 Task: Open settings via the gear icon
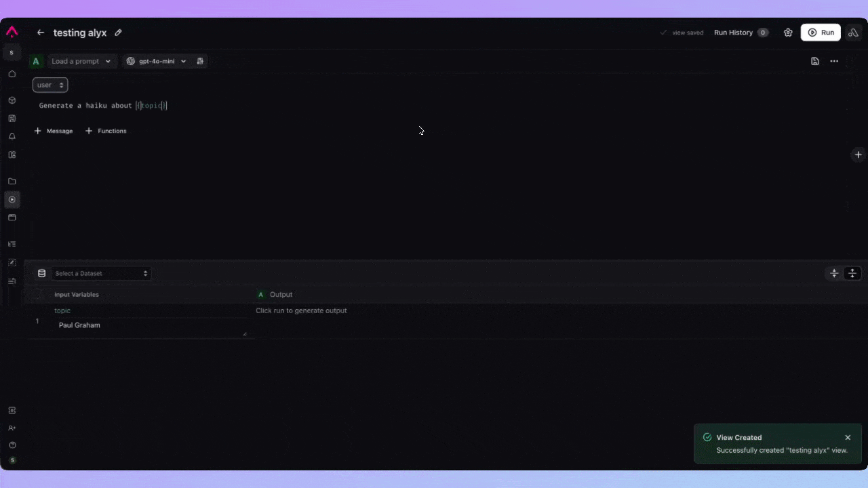pos(787,33)
